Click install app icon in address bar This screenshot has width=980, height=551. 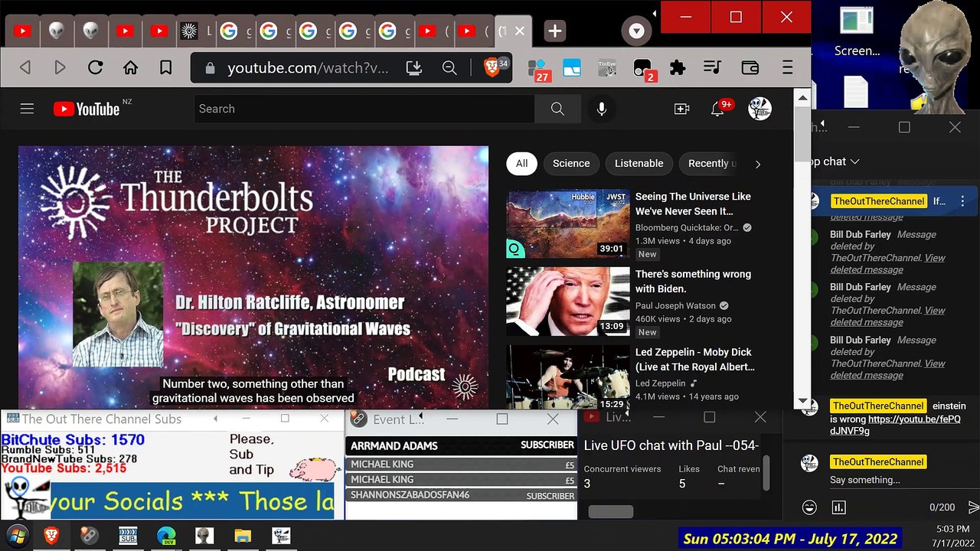(414, 68)
